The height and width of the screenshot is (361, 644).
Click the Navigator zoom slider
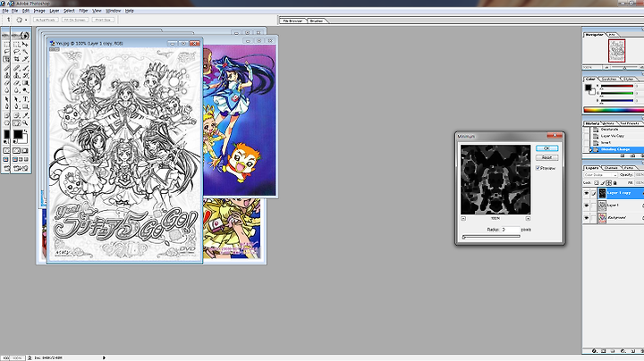point(624,67)
